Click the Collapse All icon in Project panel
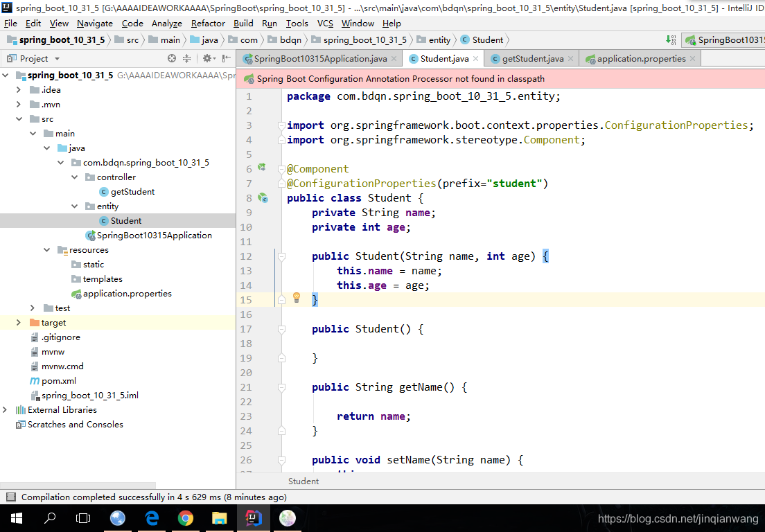This screenshot has height=532, width=765. click(187, 58)
